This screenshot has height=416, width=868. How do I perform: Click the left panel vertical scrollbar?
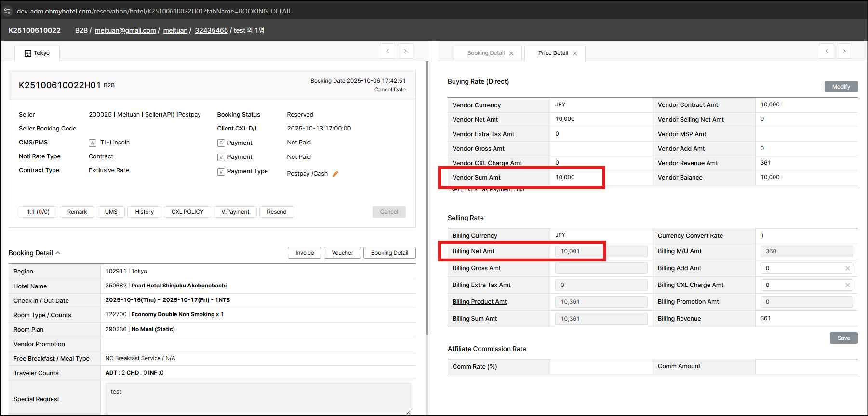pos(427,197)
